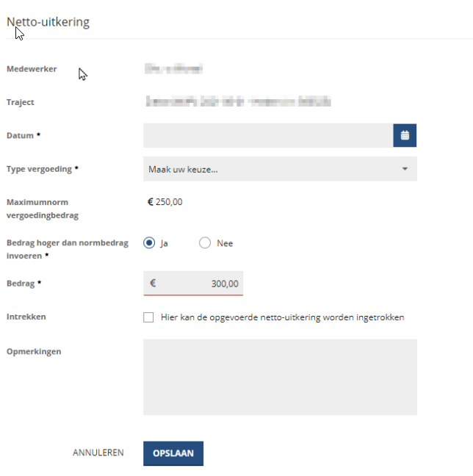Select the blurred Traject value text

238,101
